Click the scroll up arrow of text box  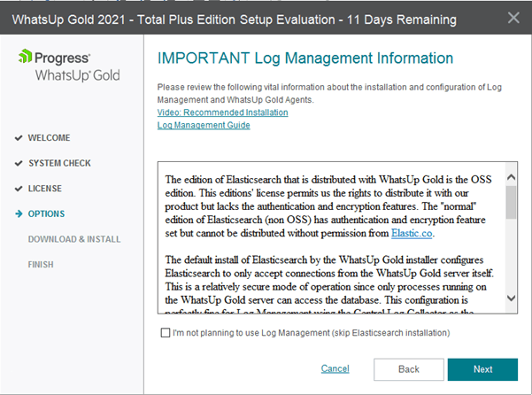coord(511,177)
